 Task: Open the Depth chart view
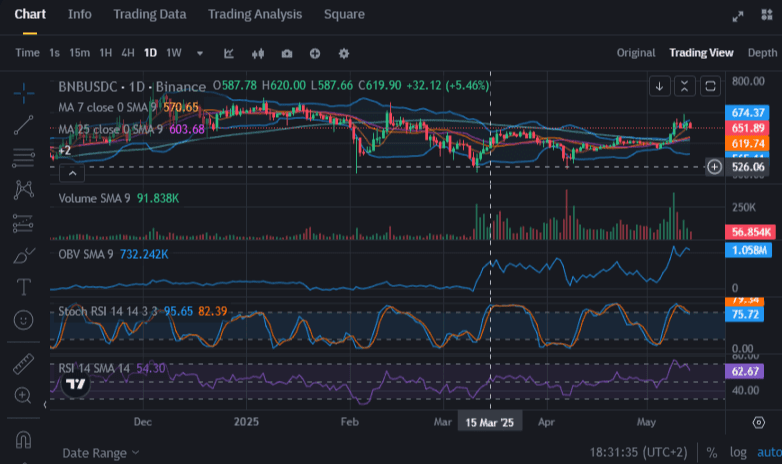pyautogui.click(x=762, y=52)
